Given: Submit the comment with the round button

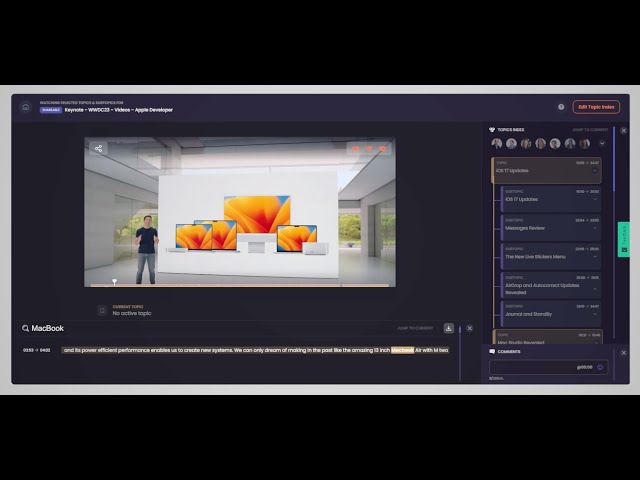Looking at the screenshot, I should point(600,367).
